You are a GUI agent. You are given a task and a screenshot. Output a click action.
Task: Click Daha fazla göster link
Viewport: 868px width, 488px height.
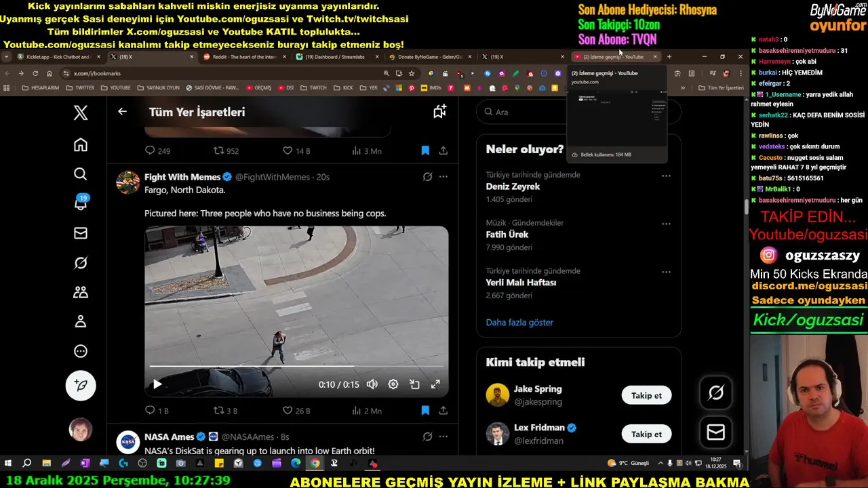click(519, 323)
